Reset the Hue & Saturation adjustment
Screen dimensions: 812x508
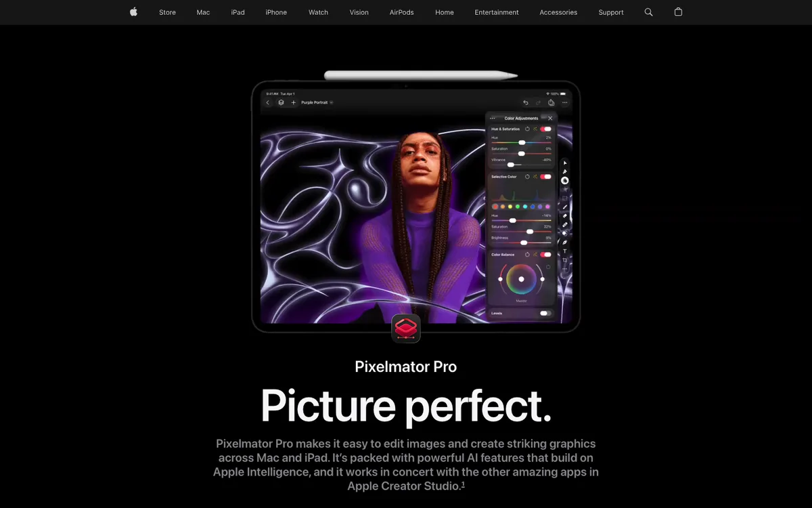[527, 129]
